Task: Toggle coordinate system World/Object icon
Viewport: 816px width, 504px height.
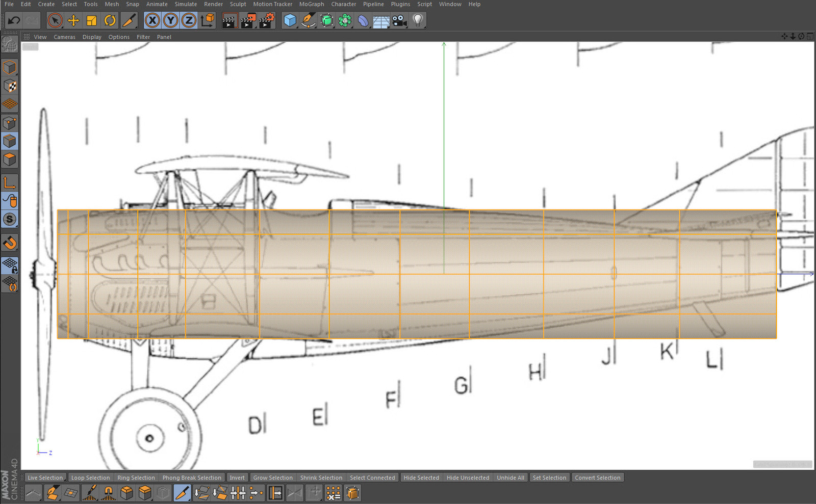Action: [x=208, y=20]
